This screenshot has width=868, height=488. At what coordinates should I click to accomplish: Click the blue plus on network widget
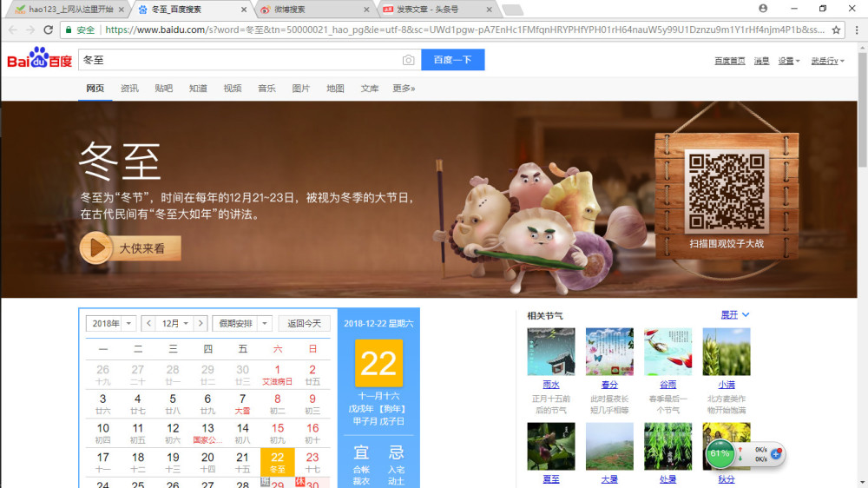776,453
